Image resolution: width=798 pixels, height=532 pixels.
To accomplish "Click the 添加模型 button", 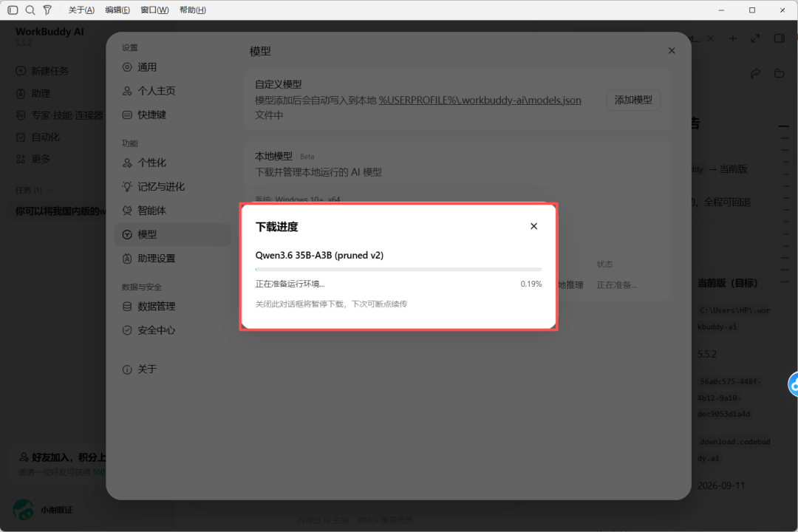I will pyautogui.click(x=633, y=100).
